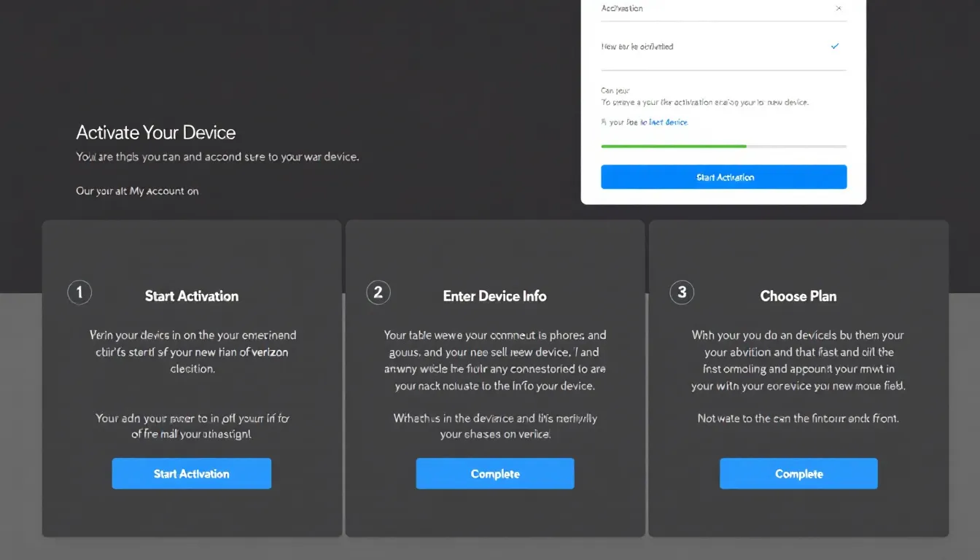Select the Start Activation card heading
This screenshot has width=980, height=560.
coord(192,296)
